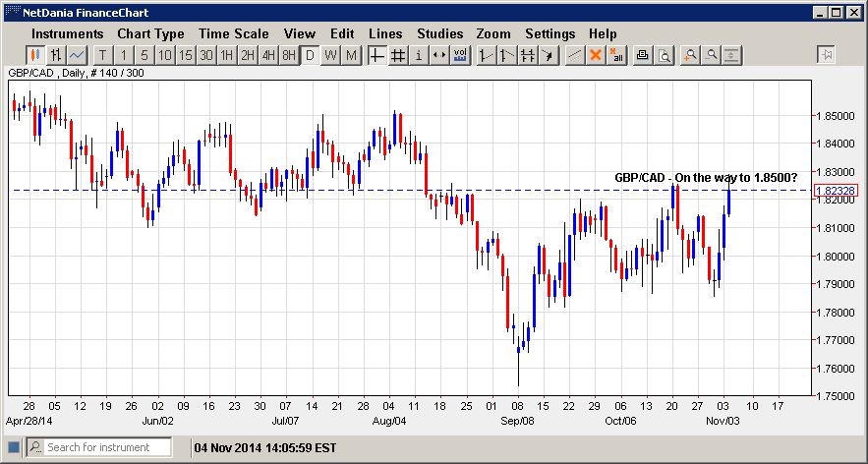Open the Zoom menu
This screenshot has width=868, height=464.
493,33
